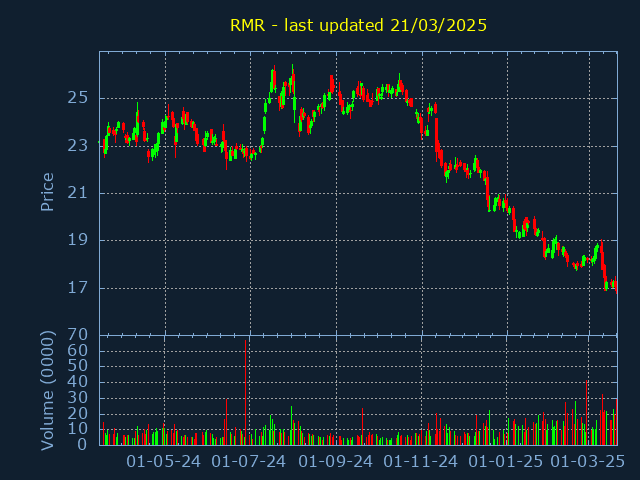The height and width of the screenshot is (480, 640).
Task: Click the '30' volume axis label
Action: point(78,398)
